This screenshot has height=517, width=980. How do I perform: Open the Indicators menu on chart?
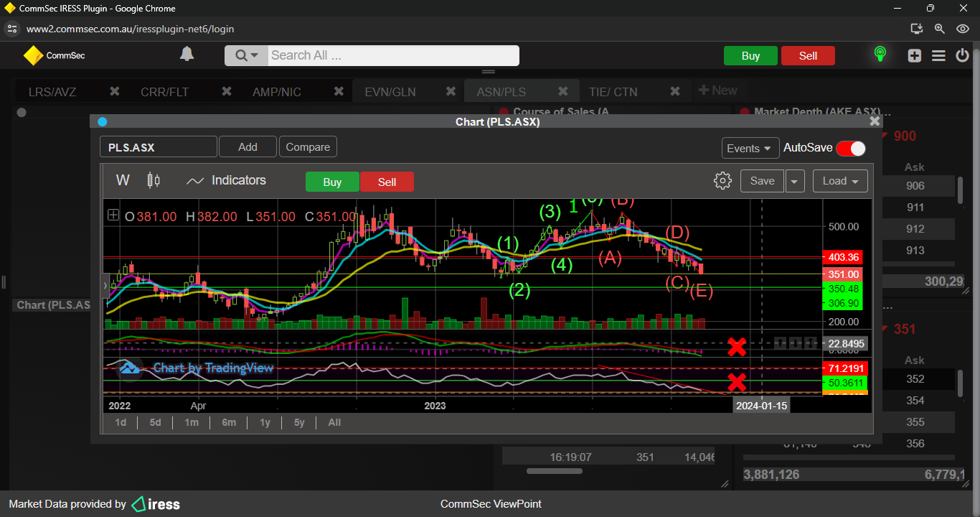pyautogui.click(x=226, y=181)
